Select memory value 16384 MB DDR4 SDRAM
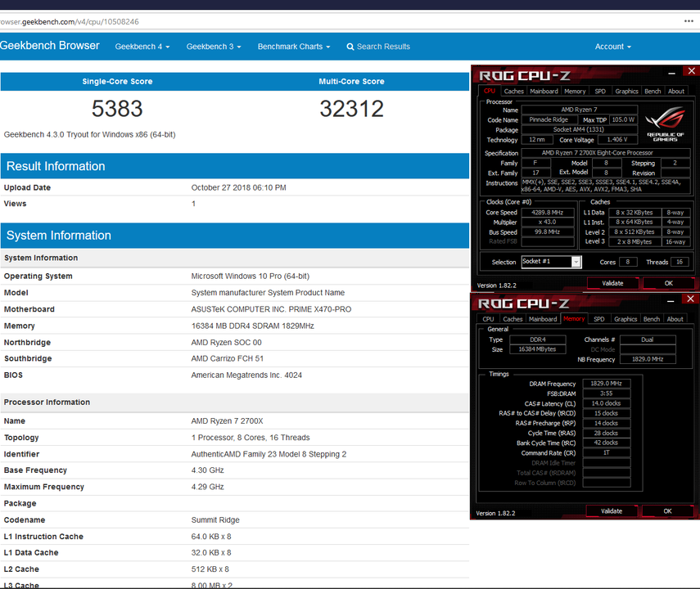Screen dimensions: 700x589 click(x=253, y=326)
